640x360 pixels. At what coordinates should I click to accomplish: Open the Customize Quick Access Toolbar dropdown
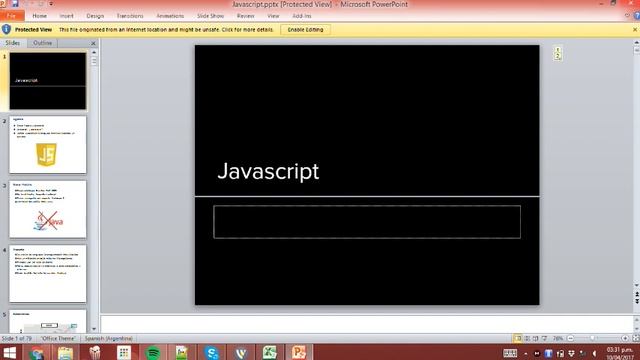pos(51,4)
